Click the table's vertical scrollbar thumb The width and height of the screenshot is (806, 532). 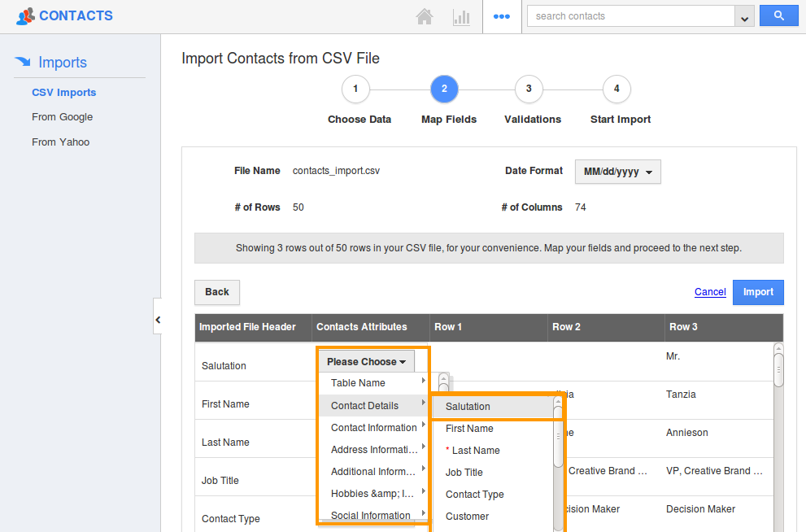[779, 370]
